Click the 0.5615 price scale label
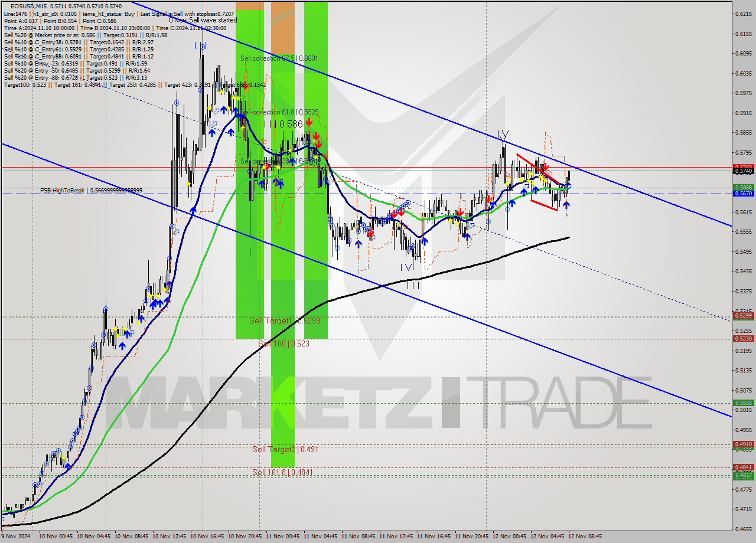756x543 pixels. point(744,212)
